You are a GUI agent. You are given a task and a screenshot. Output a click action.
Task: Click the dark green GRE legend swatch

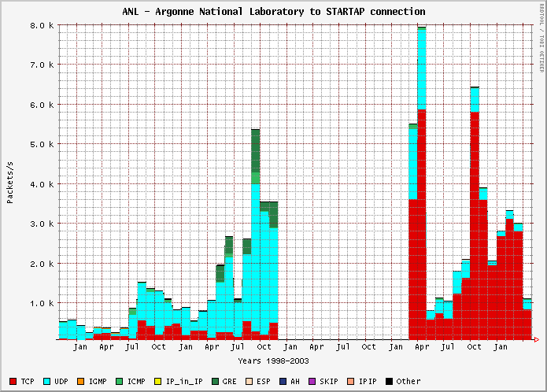215,381
